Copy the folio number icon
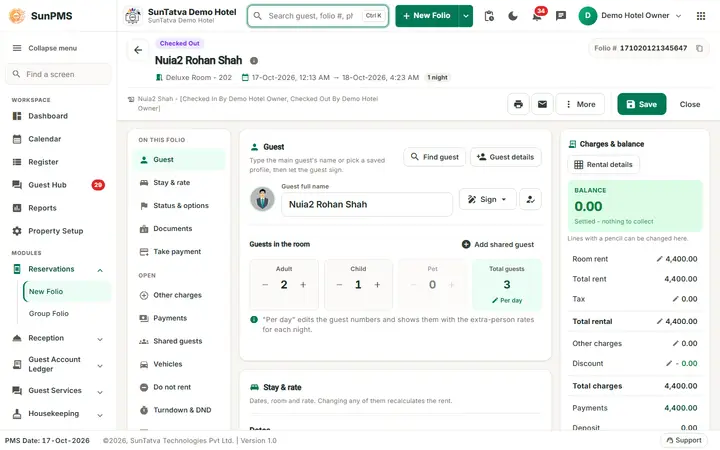This screenshot has width=720, height=450. [699, 48]
